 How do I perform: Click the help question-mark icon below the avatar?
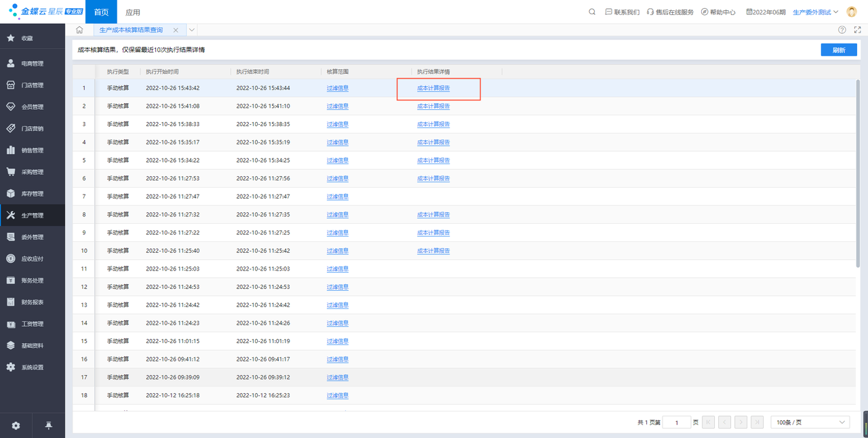tap(842, 30)
